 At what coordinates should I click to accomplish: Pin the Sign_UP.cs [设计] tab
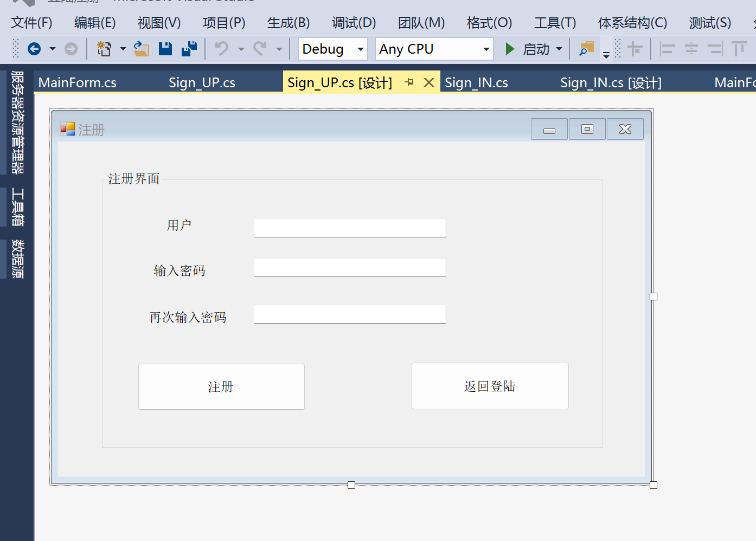click(x=409, y=82)
